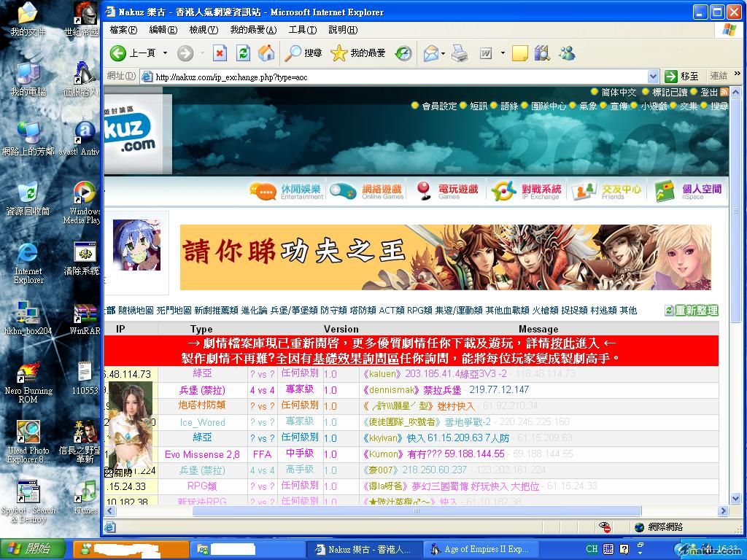Click the 請你睇功夫之王 banner ad

446,257
